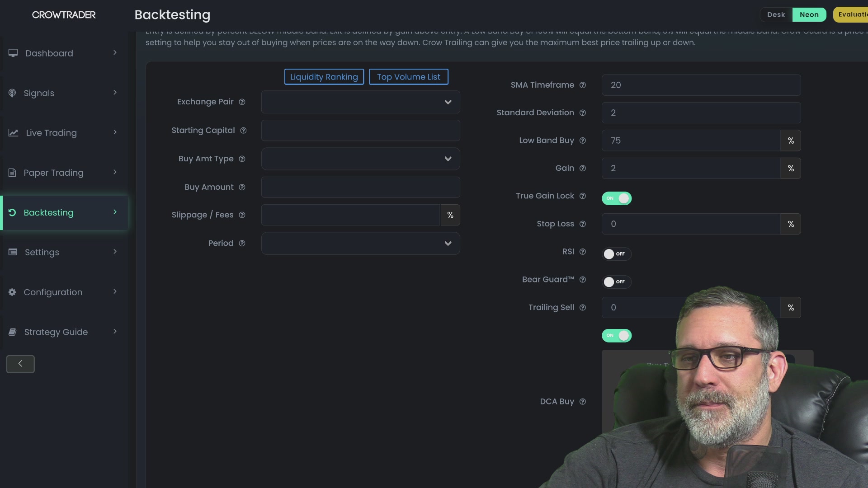Toggle the ON switch below Trailing Sell

point(617,336)
